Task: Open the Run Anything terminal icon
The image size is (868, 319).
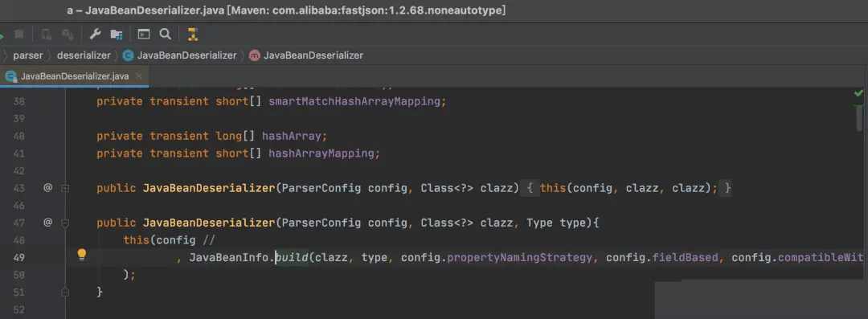Action: pos(144,35)
